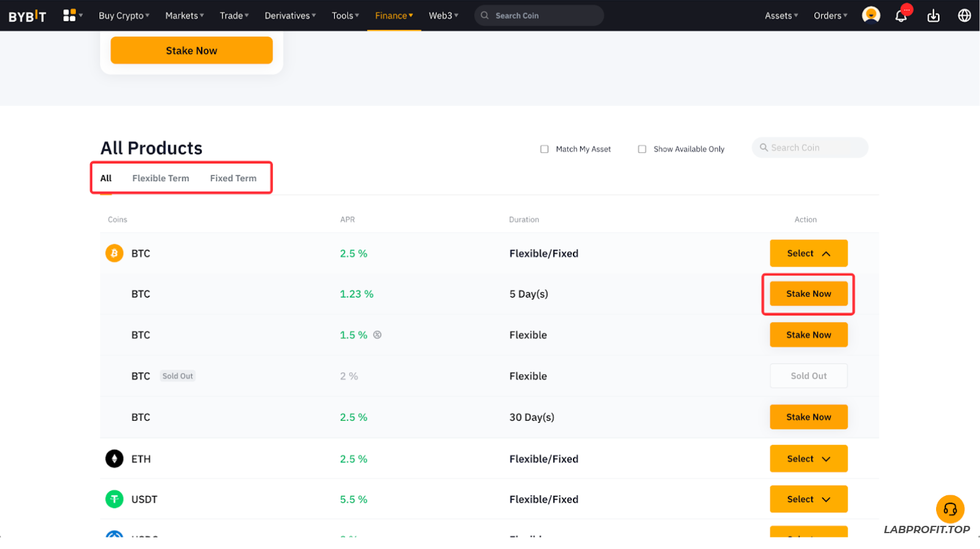The height and width of the screenshot is (549, 980).
Task: Switch to the Flexible Term tab
Action: coord(160,178)
